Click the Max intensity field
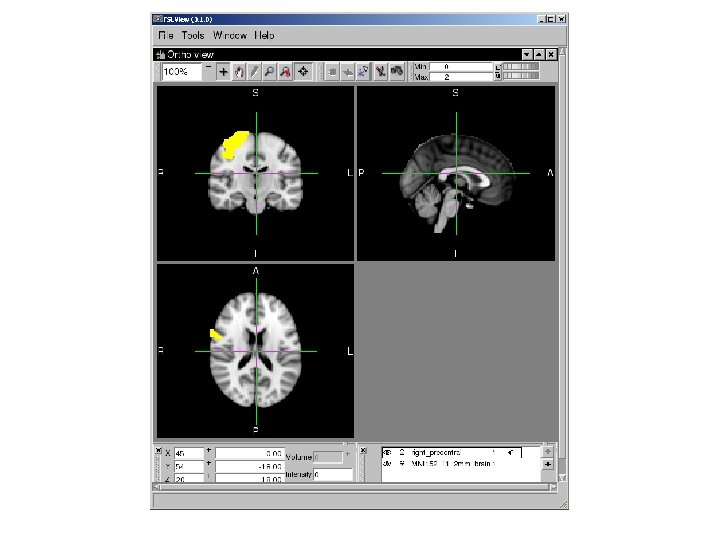720x540 pixels. click(460, 77)
